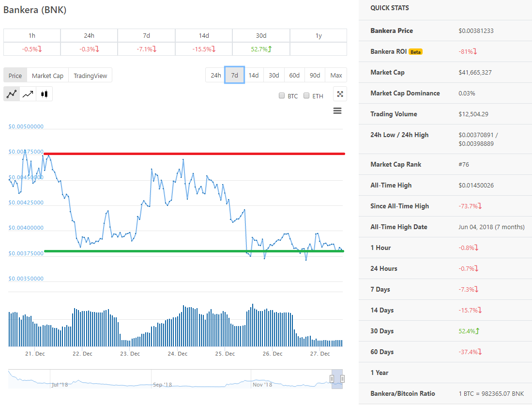
Task: Click the 1y column header
Action: tap(319, 36)
